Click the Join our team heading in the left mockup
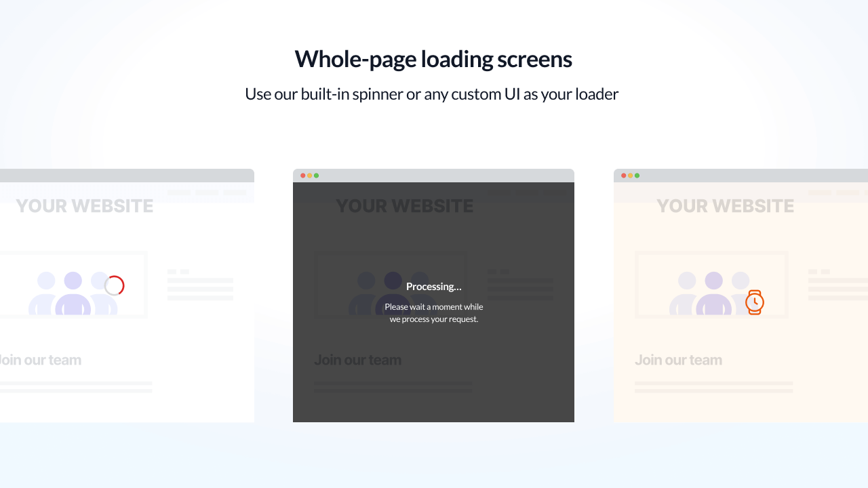The width and height of the screenshot is (868, 488). pyautogui.click(x=41, y=359)
